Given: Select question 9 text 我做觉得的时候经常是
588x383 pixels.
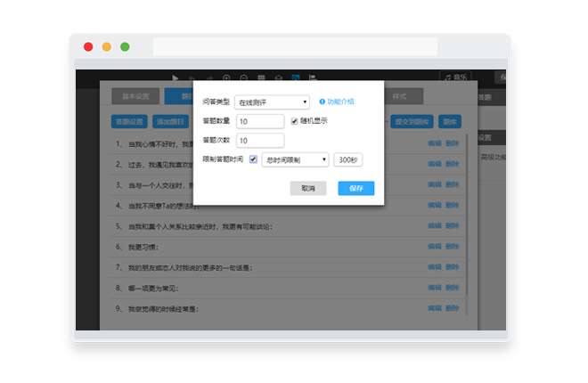Looking at the screenshot, I should coord(163,309).
